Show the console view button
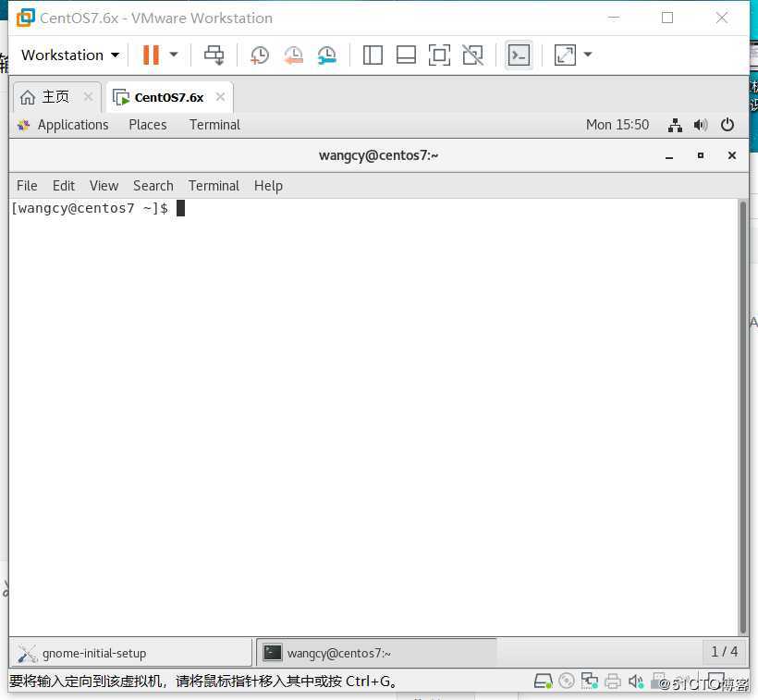 pyautogui.click(x=519, y=55)
